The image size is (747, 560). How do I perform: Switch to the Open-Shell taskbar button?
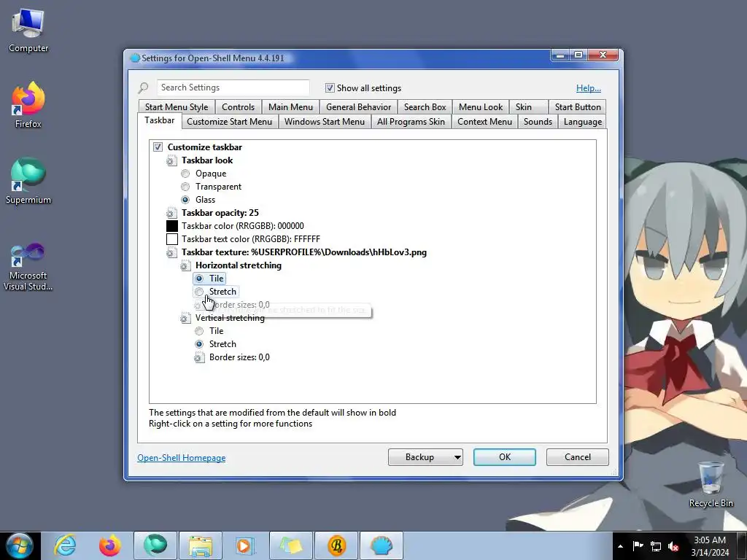(382, 545)
